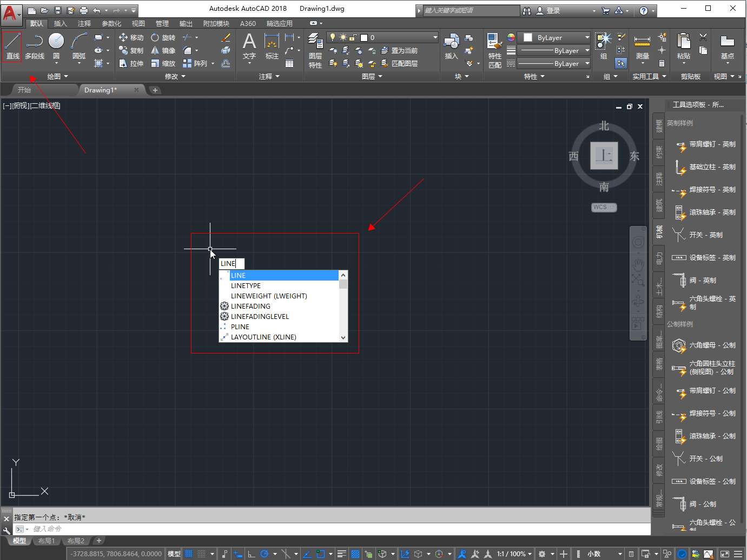
Task: Click the 登录 sign-in button
Action: [x=553, y=10]
